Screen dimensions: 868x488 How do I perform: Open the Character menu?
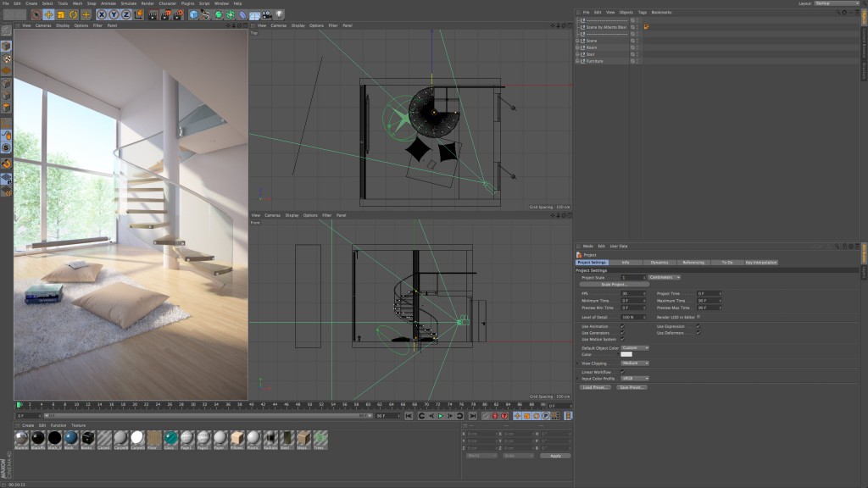(x=167, y=3)
